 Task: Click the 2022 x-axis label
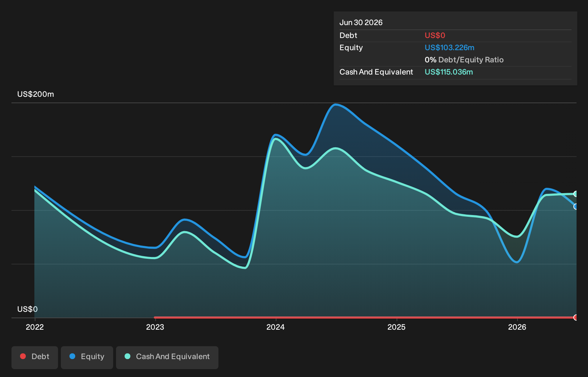35,327
